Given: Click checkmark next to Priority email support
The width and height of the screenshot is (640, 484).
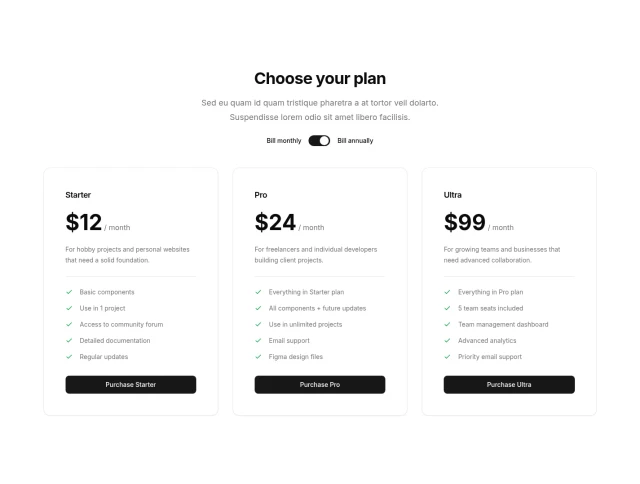Looking at the screenshot, I should tap(447, 356).
